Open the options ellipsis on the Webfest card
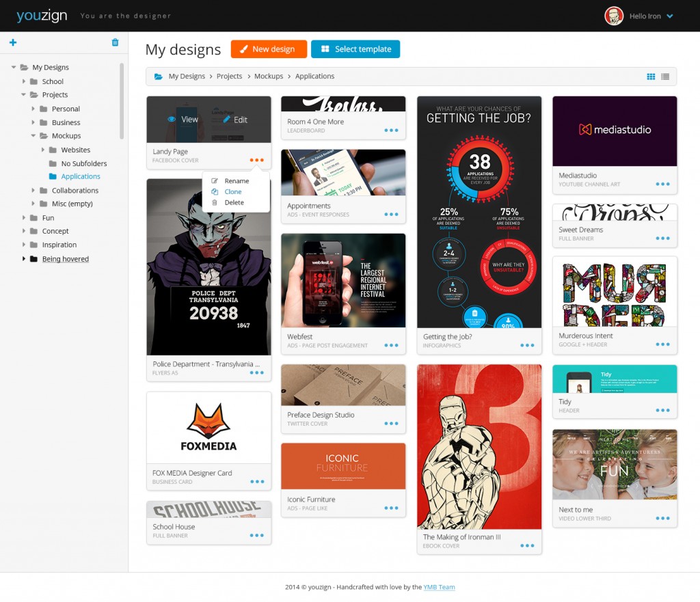Image resolution: width=700 pixels, height=602 pixels. [390, 346]
